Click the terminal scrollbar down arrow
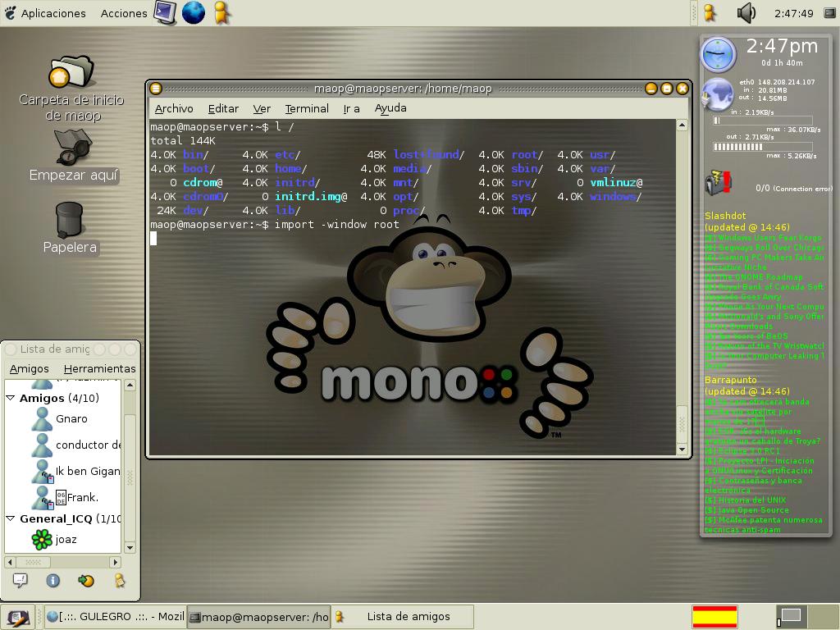840x630 pixels. (682, 450)
